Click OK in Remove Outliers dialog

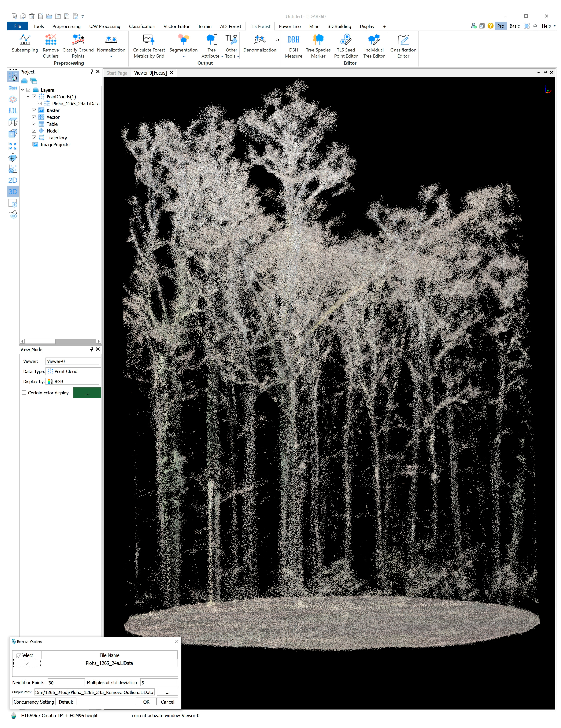point(146,702)
